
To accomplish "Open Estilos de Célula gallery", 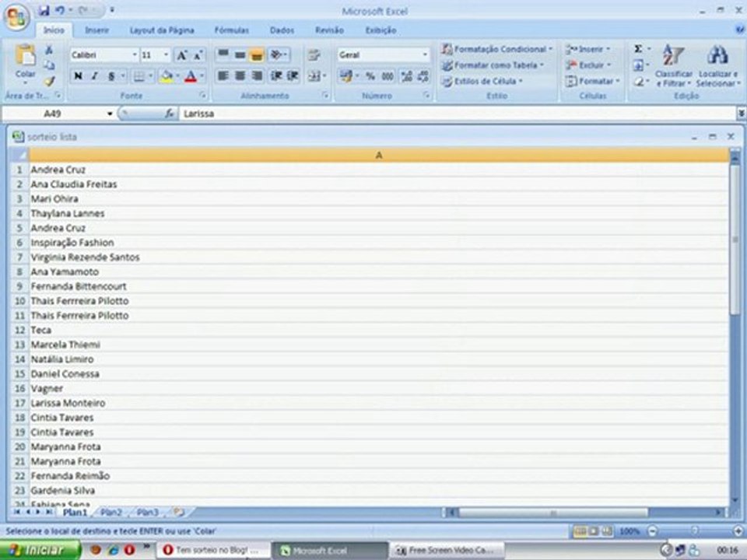I will (x=482, y=82).
